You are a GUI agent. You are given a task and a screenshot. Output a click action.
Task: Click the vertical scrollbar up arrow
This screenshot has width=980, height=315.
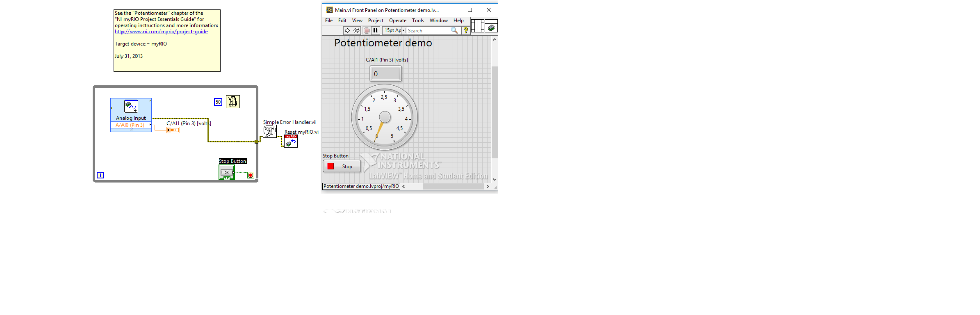[495, 39]
